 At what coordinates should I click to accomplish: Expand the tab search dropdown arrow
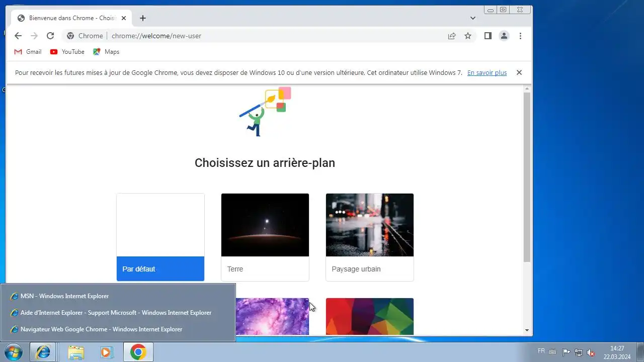[473, 18]
